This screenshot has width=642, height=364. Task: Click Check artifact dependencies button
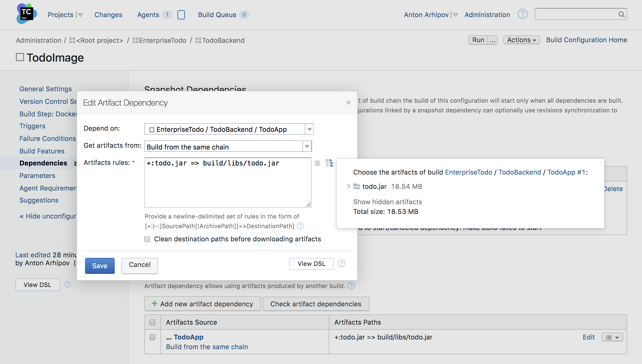click(x=316, y=304)
